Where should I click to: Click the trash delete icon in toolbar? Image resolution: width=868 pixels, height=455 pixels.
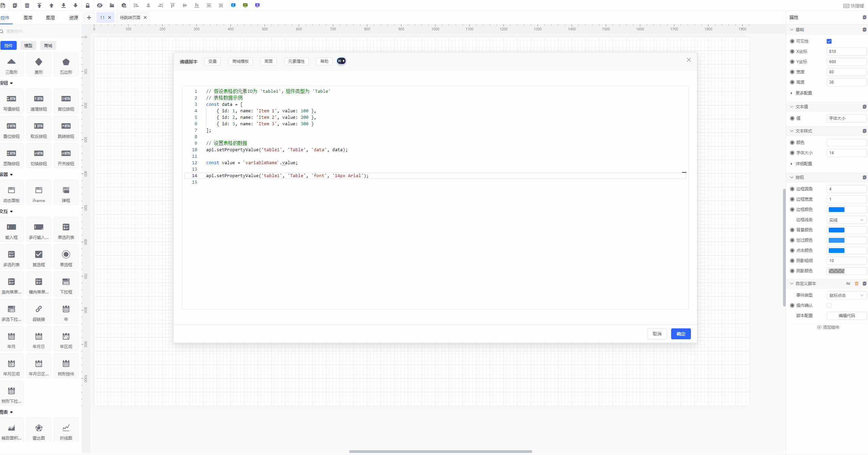pyautogui.click(x=27, y=5)
